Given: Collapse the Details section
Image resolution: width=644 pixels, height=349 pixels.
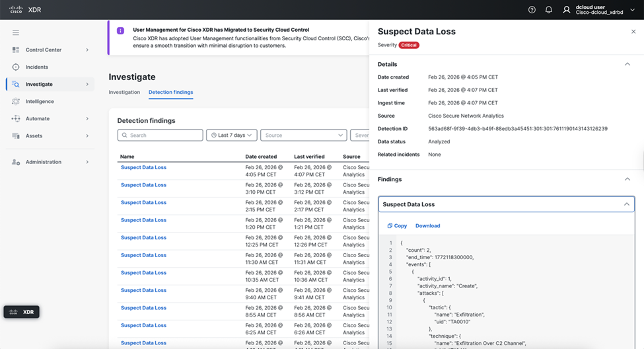Looking at the screenshot, I should 627,64.
